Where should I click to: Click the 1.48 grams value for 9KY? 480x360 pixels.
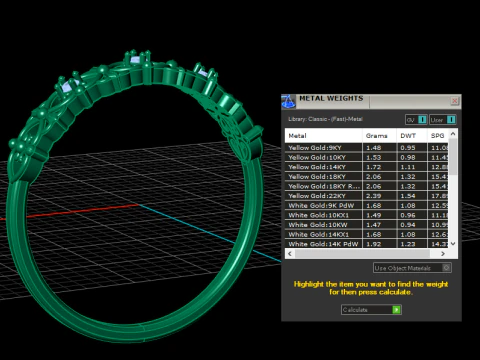374,148
